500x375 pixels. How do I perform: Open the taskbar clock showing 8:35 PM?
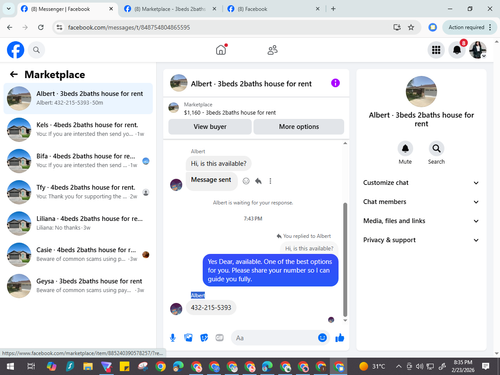tap(463, 366)
